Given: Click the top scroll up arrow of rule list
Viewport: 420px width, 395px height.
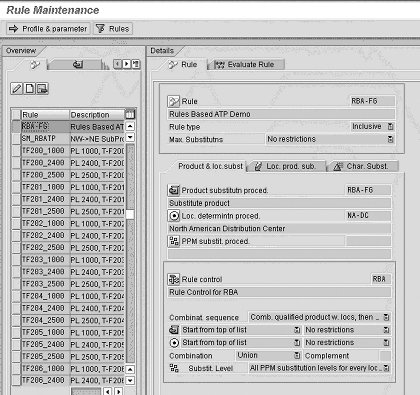Looking at the screenshot, I should click(130, 126).
